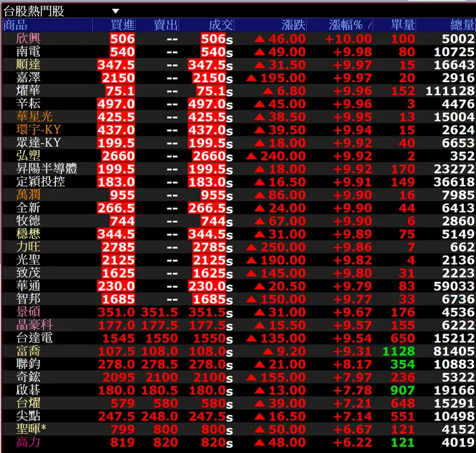Select the 尖點 stock name
The width and height of the screenshot is (476, 453).
(x=28, y=416)
